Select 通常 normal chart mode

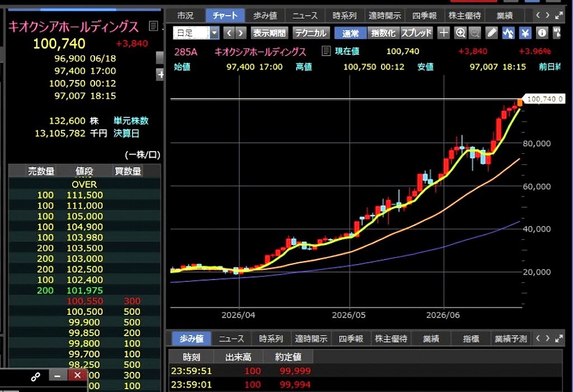click(x=350, y=33)
